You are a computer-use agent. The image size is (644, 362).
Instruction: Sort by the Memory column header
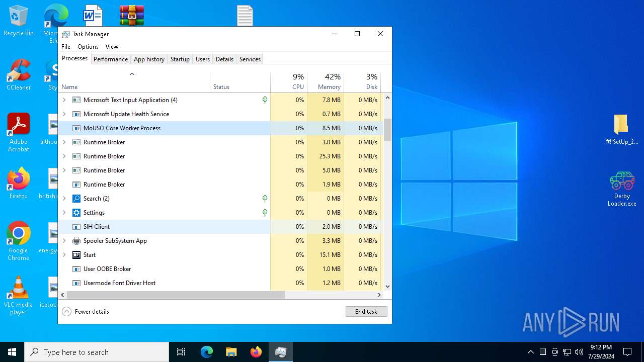[326, 82]
